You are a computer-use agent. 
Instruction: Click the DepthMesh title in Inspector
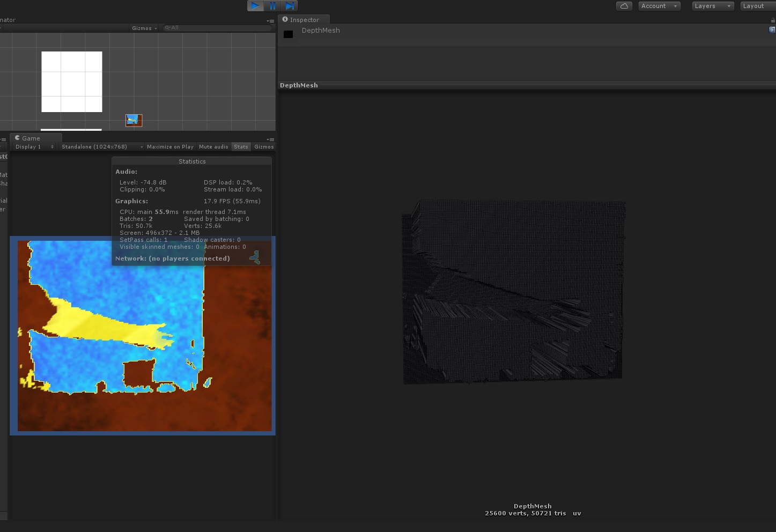click(321, 31)
